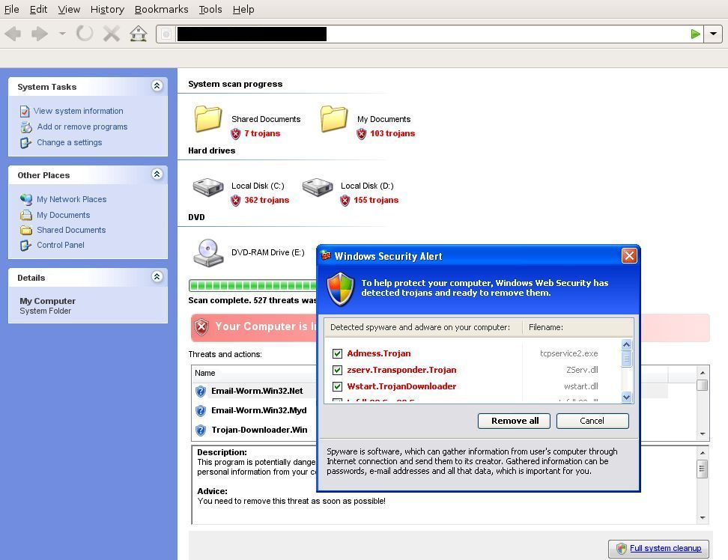Click the Cancel button in alert

[x=592, y=421]
